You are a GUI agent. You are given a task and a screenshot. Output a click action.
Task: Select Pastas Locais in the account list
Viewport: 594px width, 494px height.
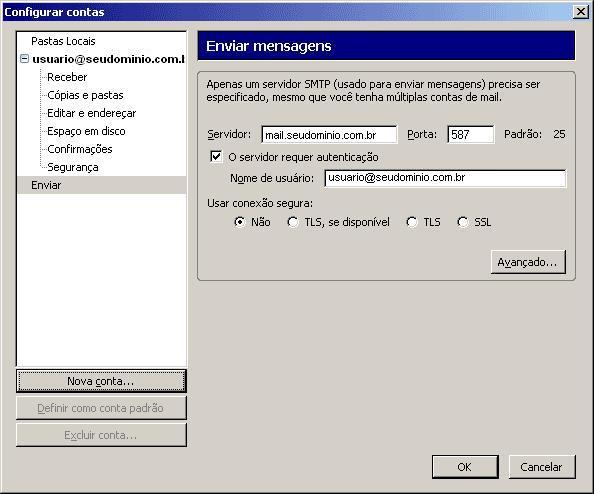(63, 41)
